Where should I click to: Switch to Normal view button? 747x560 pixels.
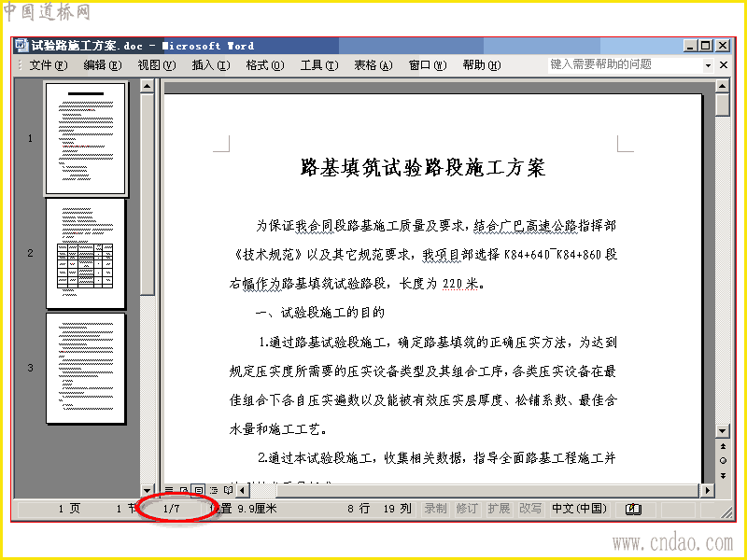pos(169,490)
